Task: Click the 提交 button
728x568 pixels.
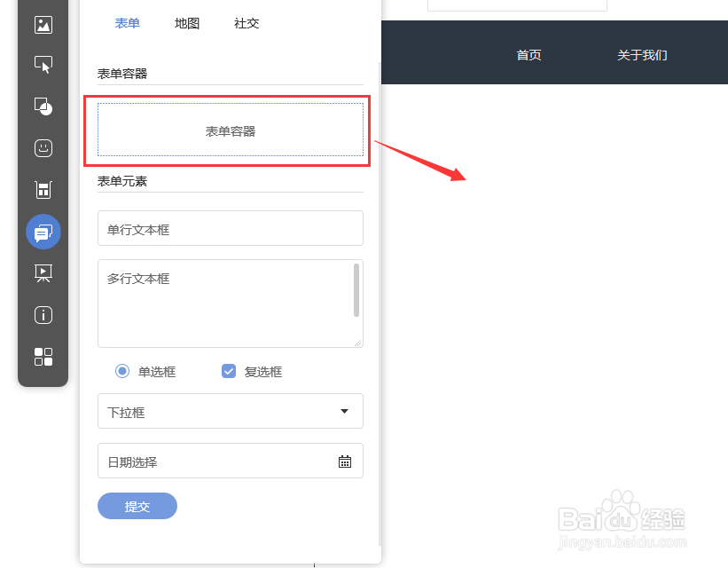Action: 137,506
